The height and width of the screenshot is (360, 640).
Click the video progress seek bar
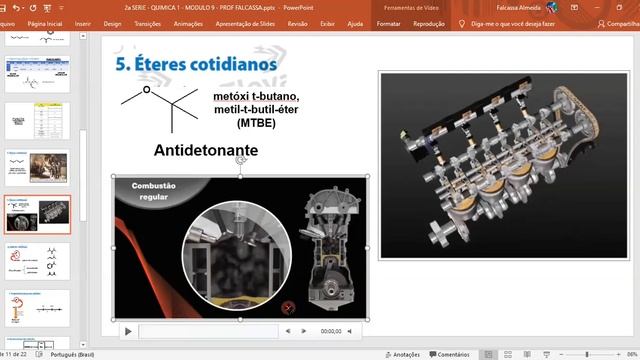pyautogui.click(x=208, y=331)
